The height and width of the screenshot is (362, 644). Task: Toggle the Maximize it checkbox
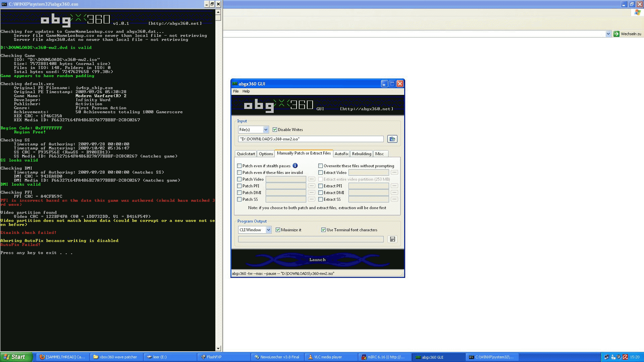coord(278,230)
